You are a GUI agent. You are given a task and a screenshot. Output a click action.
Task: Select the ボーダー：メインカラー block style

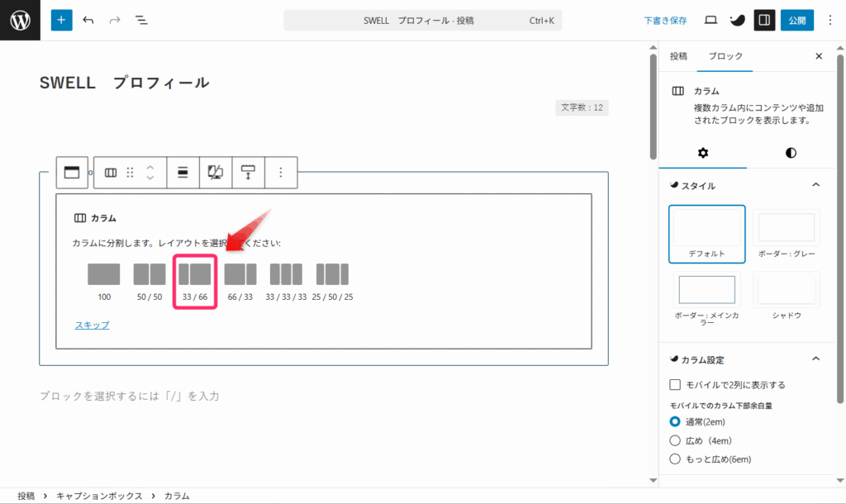(x=707, y=298)
